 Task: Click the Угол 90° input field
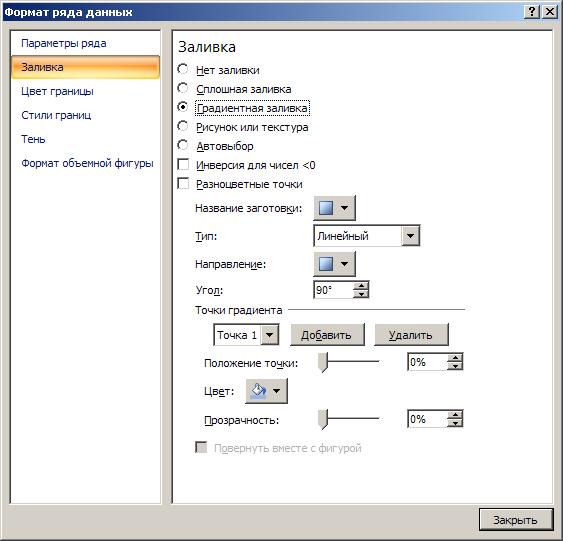click(x=334, y=290)
